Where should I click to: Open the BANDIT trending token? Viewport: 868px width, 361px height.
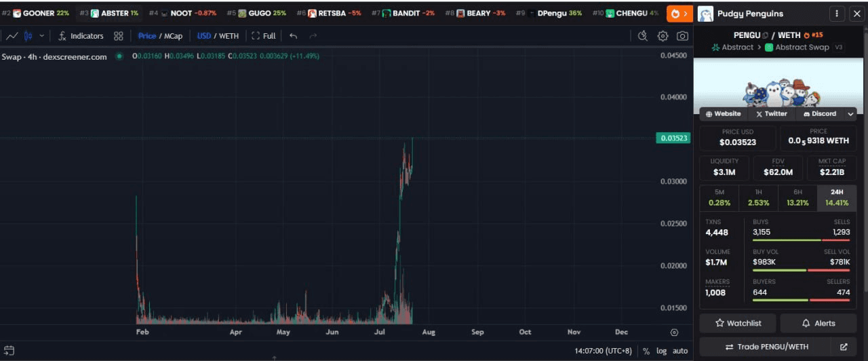[403, 13]
